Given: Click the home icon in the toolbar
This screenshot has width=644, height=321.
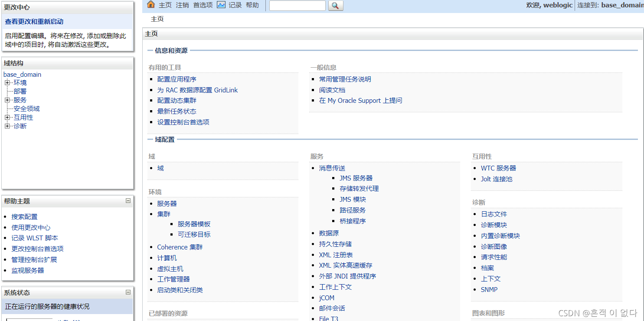Looking at the screenshot, I should [x=150, y=5].
